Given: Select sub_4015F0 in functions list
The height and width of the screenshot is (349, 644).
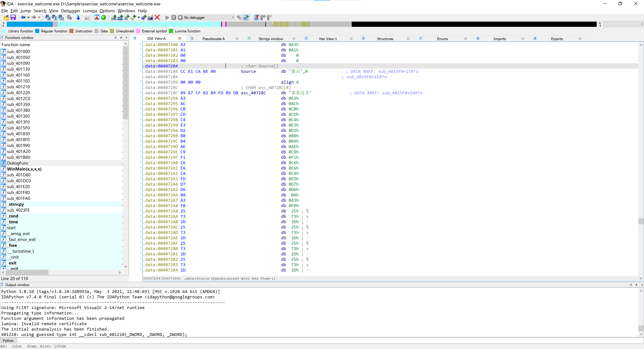Looking at the screenshot, I should pyautogui.click(x=61, y=128).
